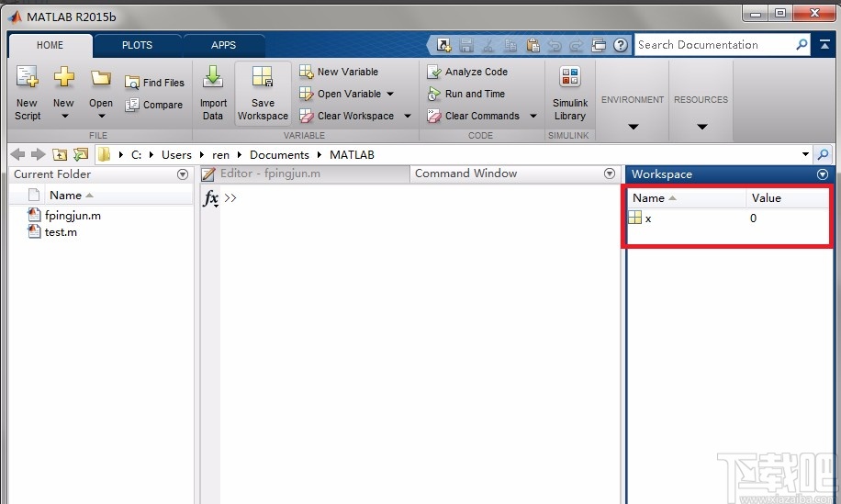Click Run and Time

click(x=466, y=94)
